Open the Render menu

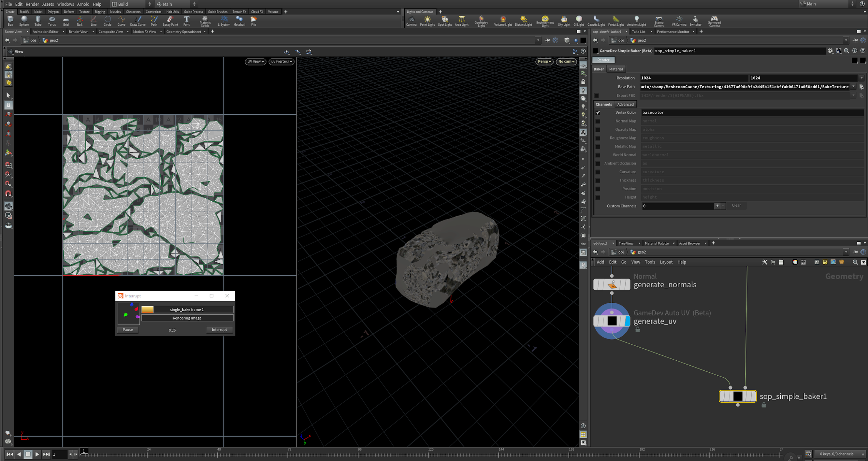point(32,4)
